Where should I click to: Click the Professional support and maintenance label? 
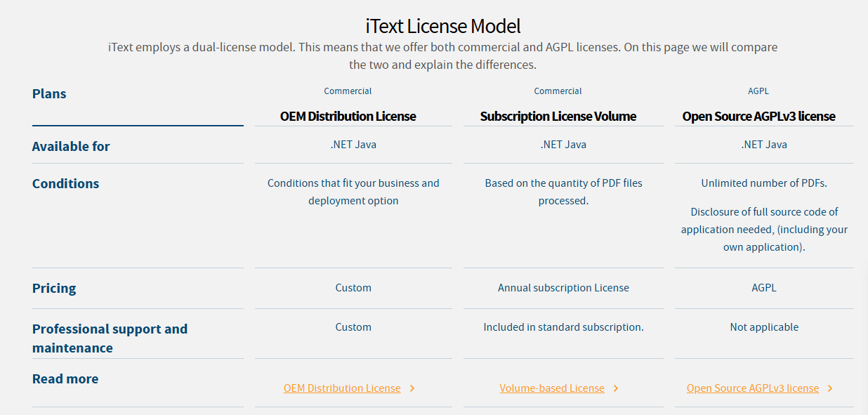coord(110,338)
